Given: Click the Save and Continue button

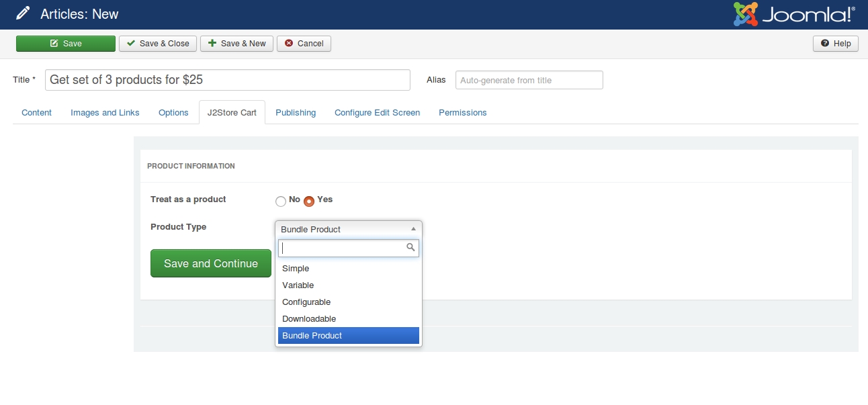Looking at the screenshot, I should (211, 263).
